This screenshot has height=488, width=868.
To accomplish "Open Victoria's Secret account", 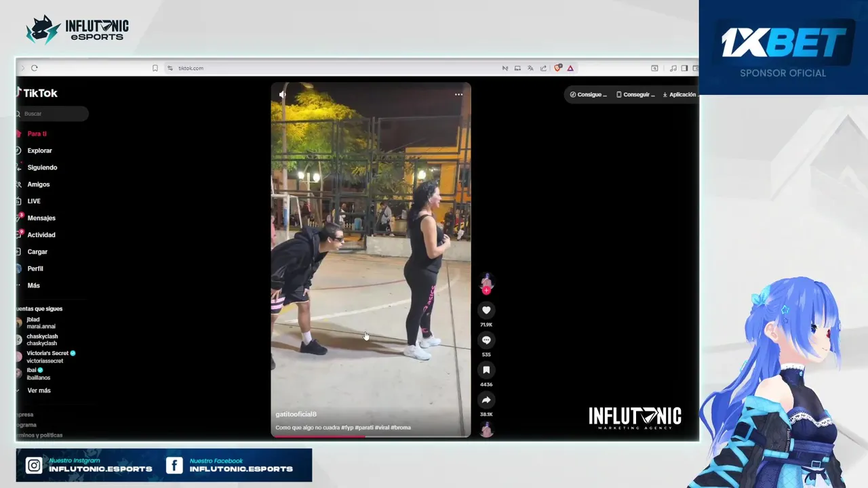I will coord(47,357).
